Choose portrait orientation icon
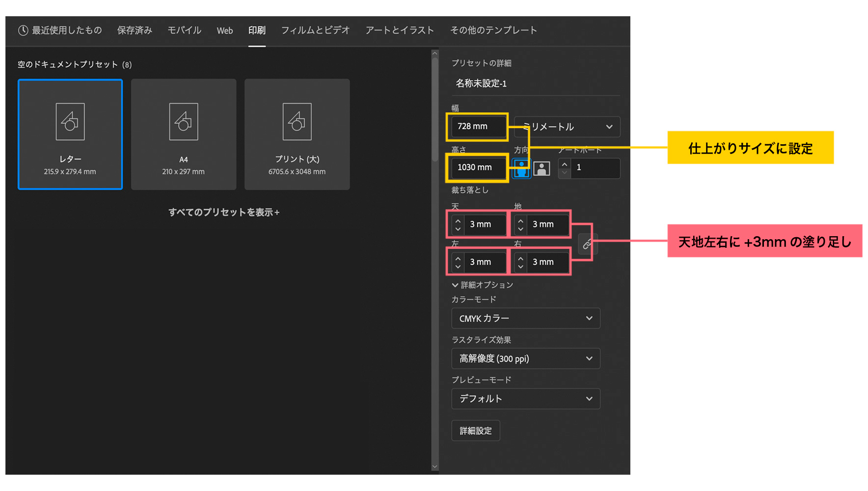The image size is (868, 491). (521, 168)
